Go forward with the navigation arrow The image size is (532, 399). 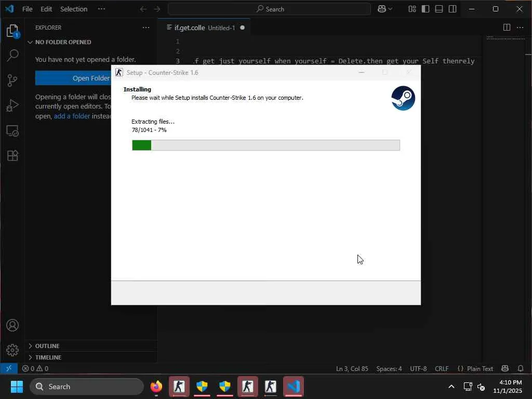pyautogui.click(x=157, y=9)
